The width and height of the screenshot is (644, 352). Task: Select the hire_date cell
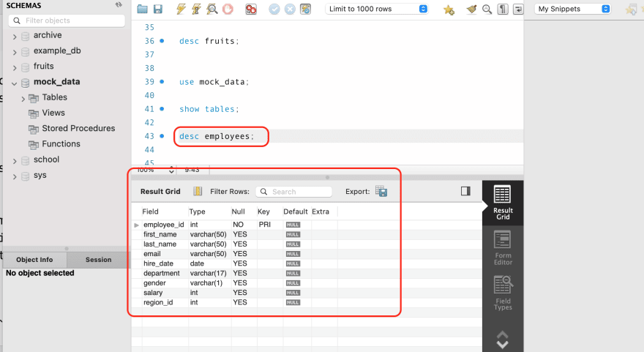[x=164, y=263]
